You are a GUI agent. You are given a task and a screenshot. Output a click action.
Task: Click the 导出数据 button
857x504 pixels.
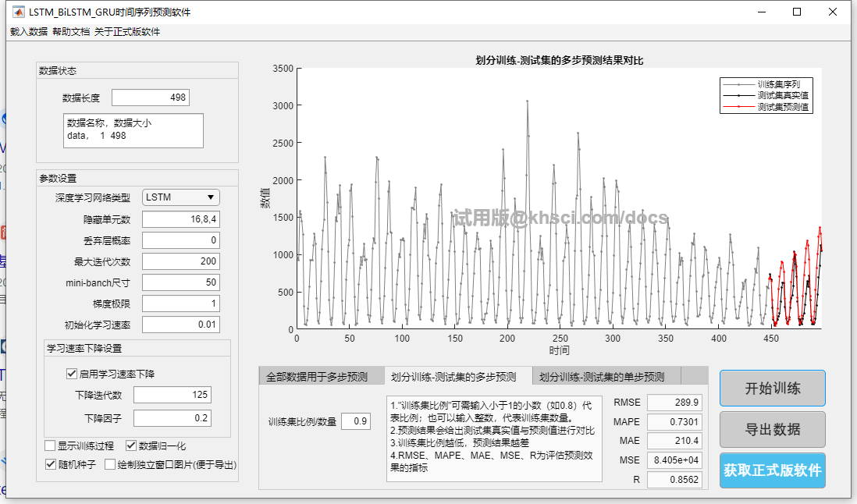pyautogui.click(x=772, y=429)
